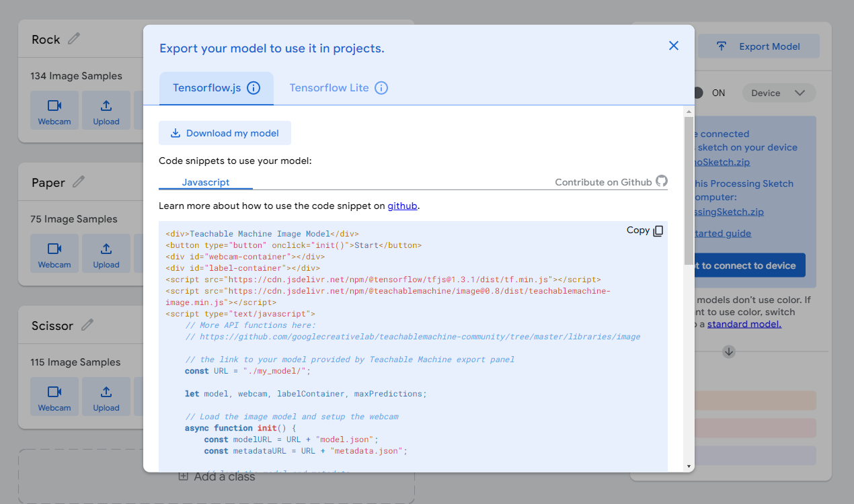This screenshot has height=504, width=854.
Task: Click the '115 Image Samples' text
Action: (75, 362)
